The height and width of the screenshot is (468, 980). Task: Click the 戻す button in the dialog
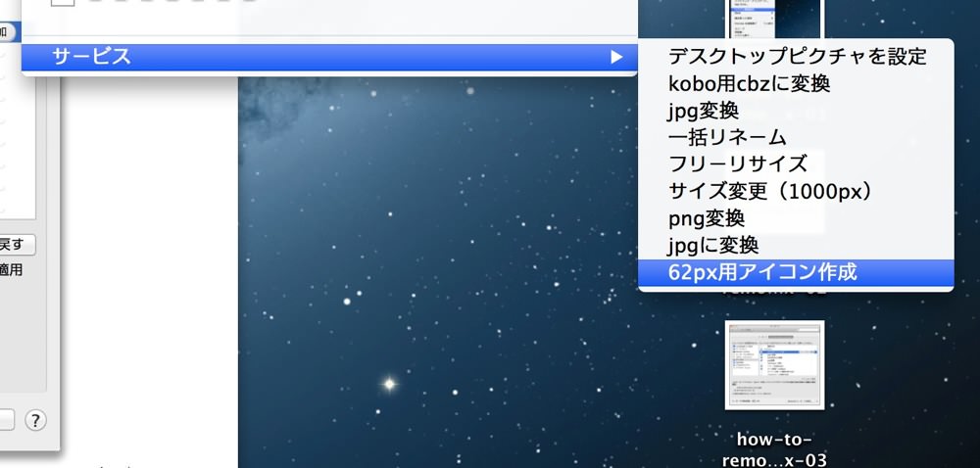click(x=16, y=245)
